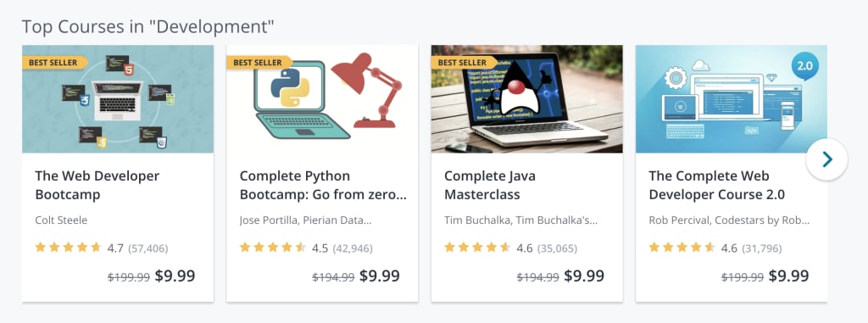Click instructor name Colt Steele
The image size is (868, 323).
click(x=61, y=220)
